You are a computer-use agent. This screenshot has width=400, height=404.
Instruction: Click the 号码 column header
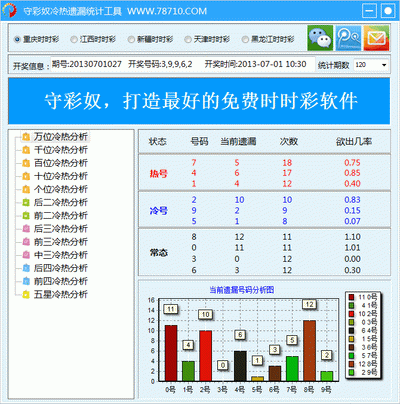tap(199, 142)
